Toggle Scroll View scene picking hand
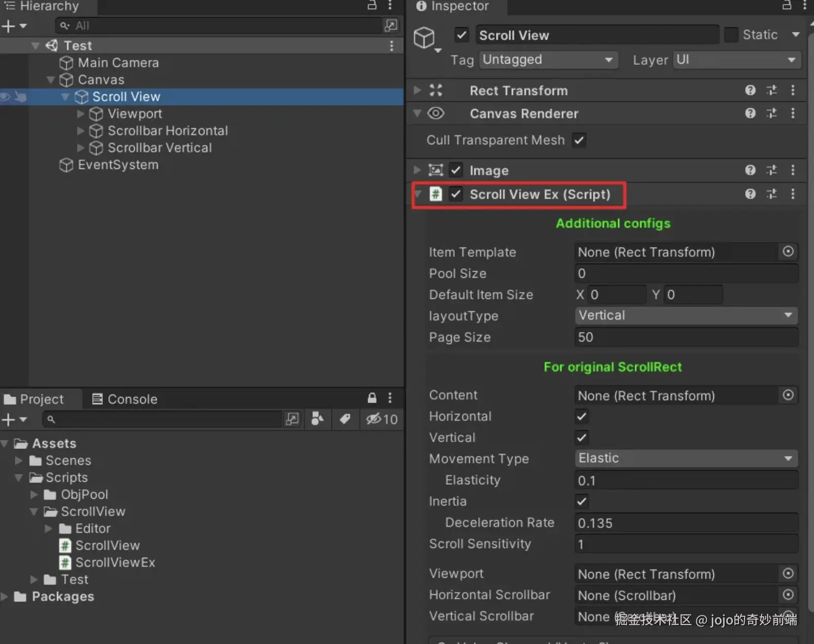 (20, 97)
